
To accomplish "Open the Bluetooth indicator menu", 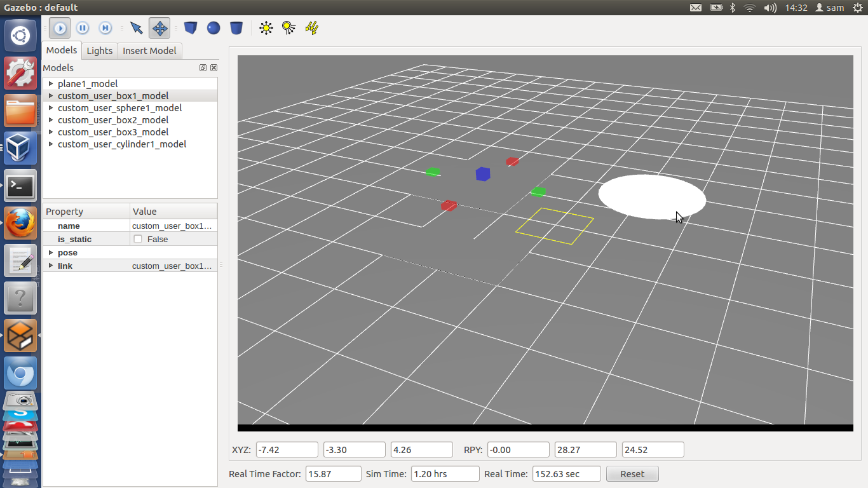I will point(733,8).
